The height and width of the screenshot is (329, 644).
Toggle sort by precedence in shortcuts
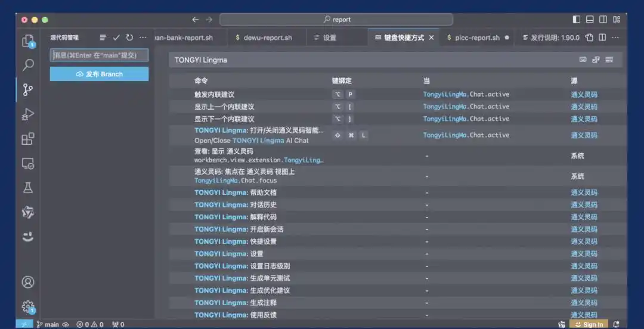point(596,60)
